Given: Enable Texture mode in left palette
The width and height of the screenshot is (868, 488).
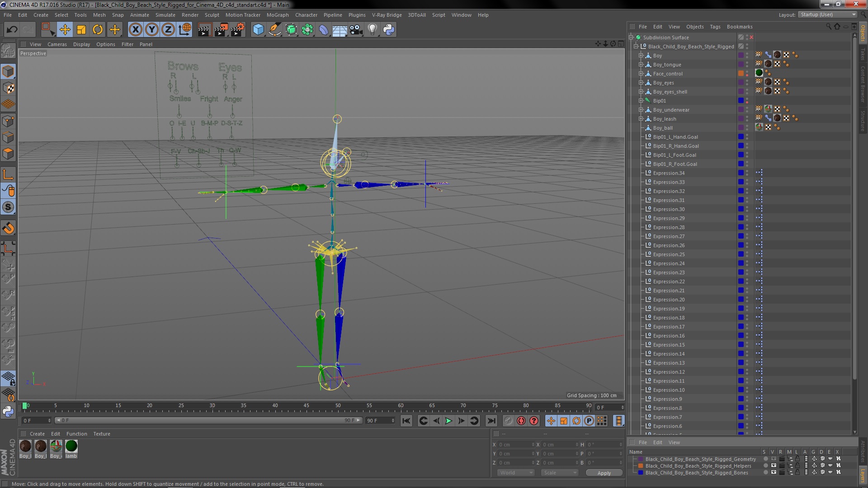Looking at the screenshot, I should tap(8, 88).
